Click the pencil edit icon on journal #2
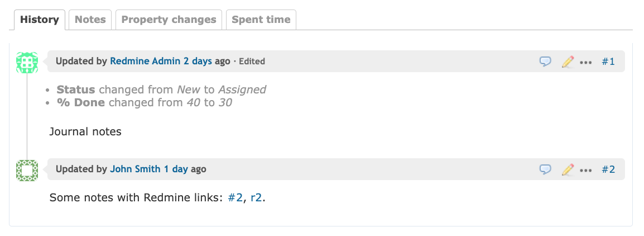The image size is (644, 236). coord(568,169)
